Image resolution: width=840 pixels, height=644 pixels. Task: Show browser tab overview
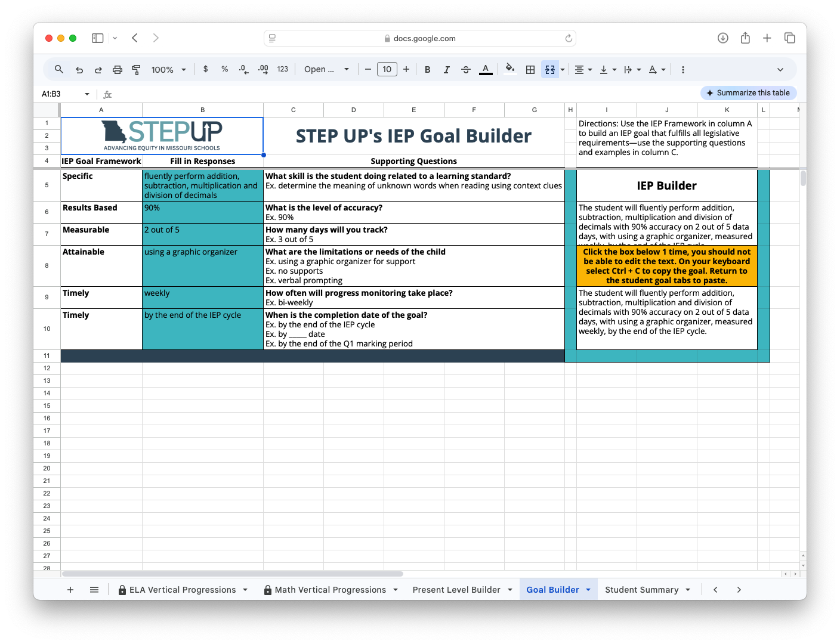[790, 38]
